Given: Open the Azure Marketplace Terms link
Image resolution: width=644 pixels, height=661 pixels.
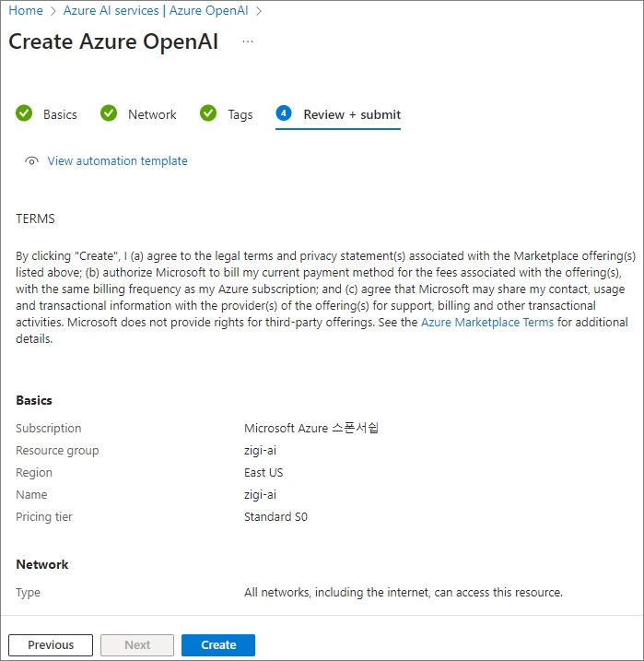Looking at the screenshot, I should [487, 323].
